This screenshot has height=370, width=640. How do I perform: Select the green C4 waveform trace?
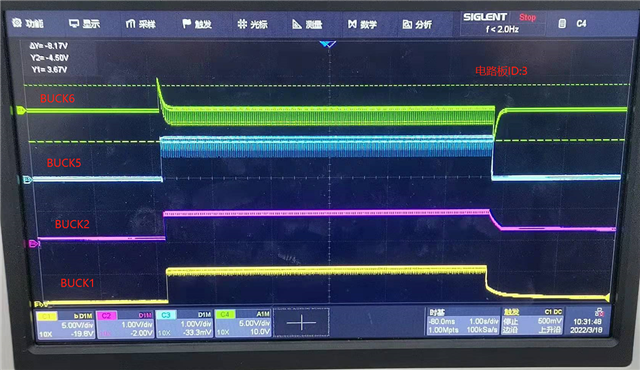tap(327, 115)
